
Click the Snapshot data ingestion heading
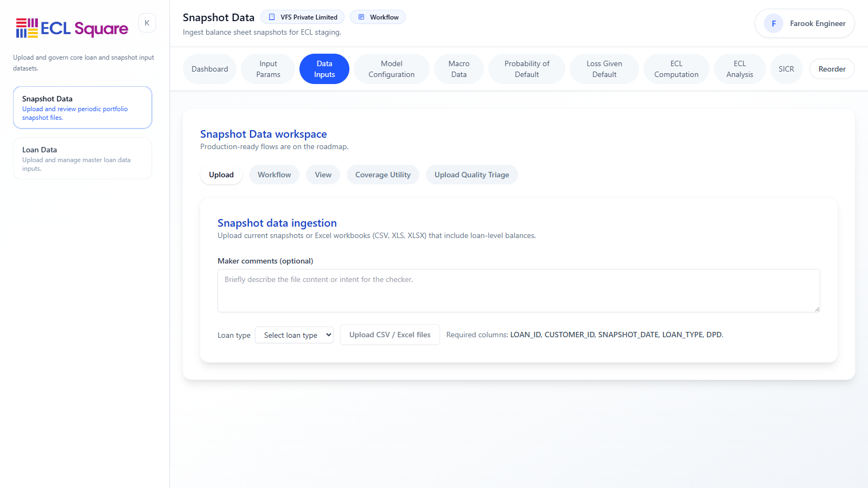(x=277, y=223)
